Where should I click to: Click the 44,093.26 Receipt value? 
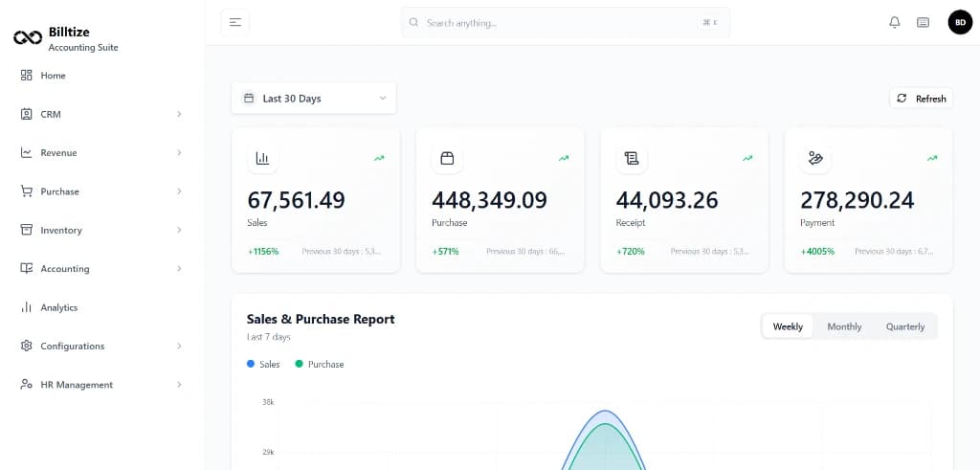click(667, 200)
